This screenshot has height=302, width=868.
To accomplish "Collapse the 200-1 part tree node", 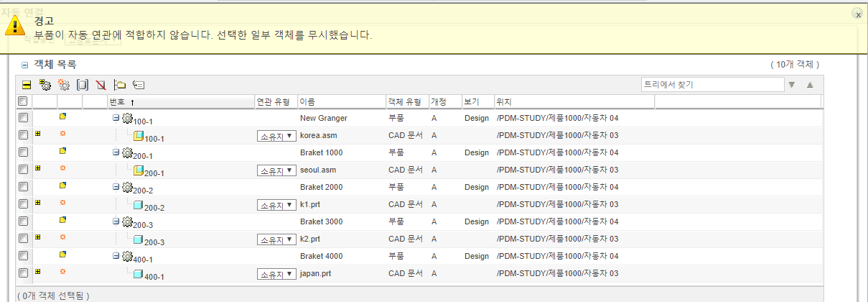I will click(116, 153).
